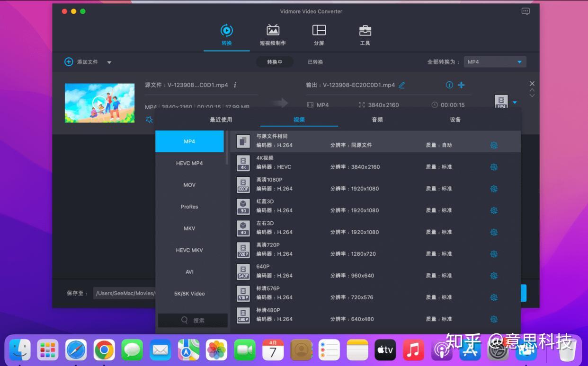Select the 与源文件相同 preset

click(x=331, y=140)
